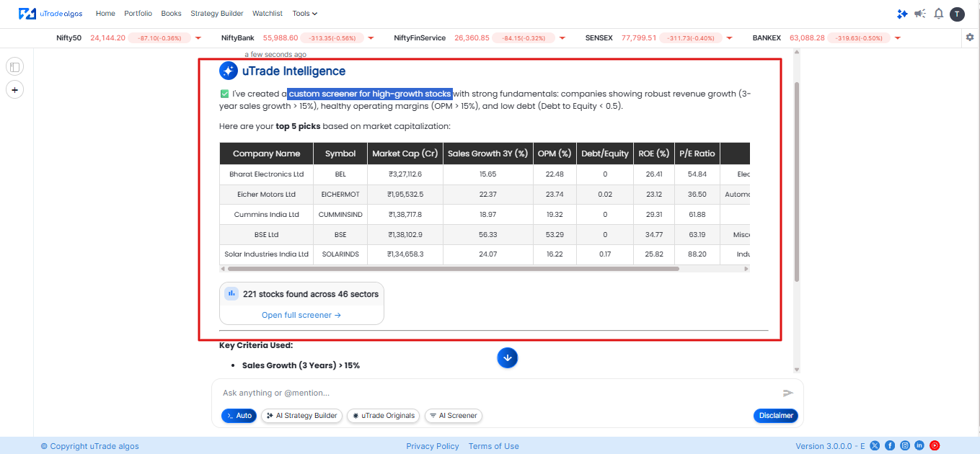Open Terms of Use link
Viewport: 980px width, 454px height.
(x=494, y=446)
